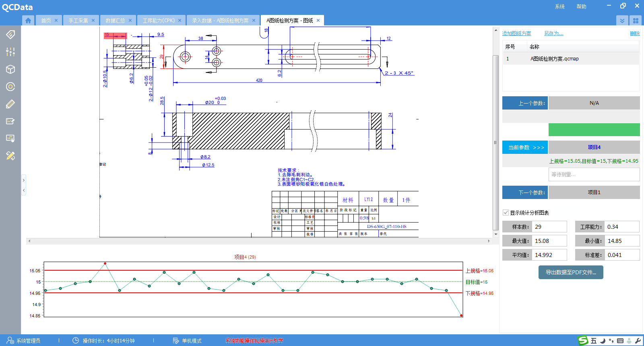Collapse panel with the left chevron
The image size is (644, 346).
pyautogui.click(x=24, y=190)
